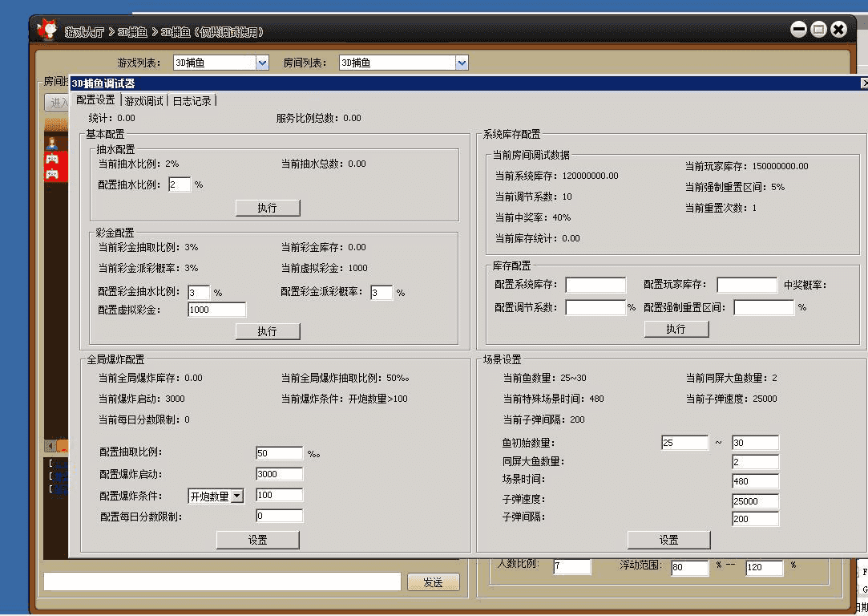
Task: Expand the 房间列表 dropdown
Action: (x=461, y=63)
